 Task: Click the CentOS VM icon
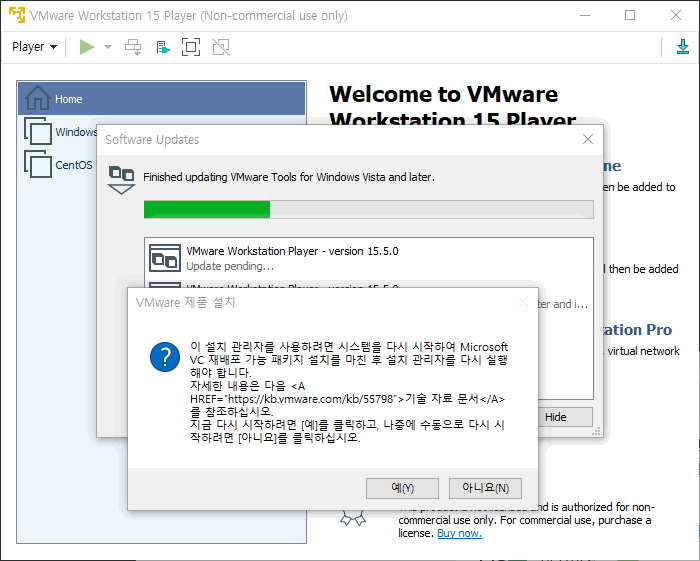click(x=38, y=164)
